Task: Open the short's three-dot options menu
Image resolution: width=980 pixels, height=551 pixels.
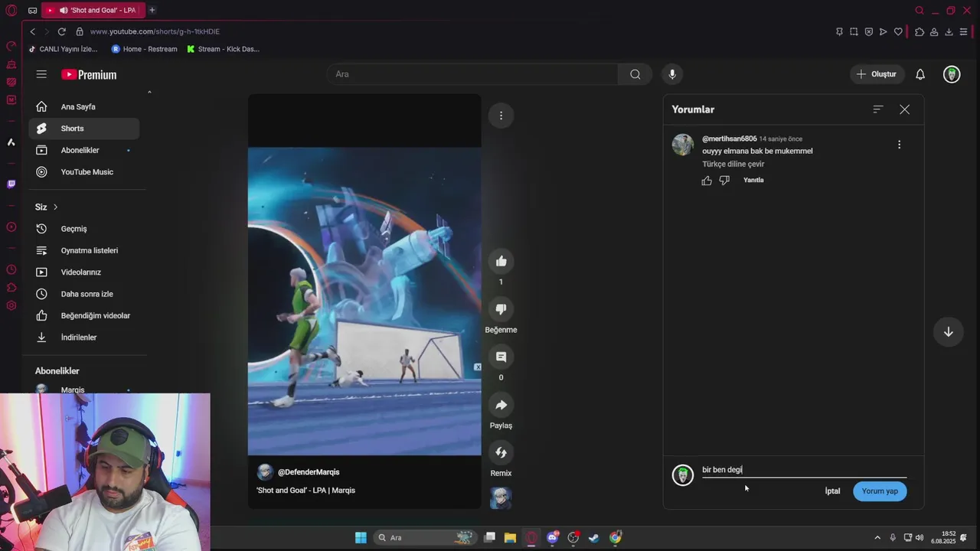Action: pyautogui.click(x=501, y=116)
